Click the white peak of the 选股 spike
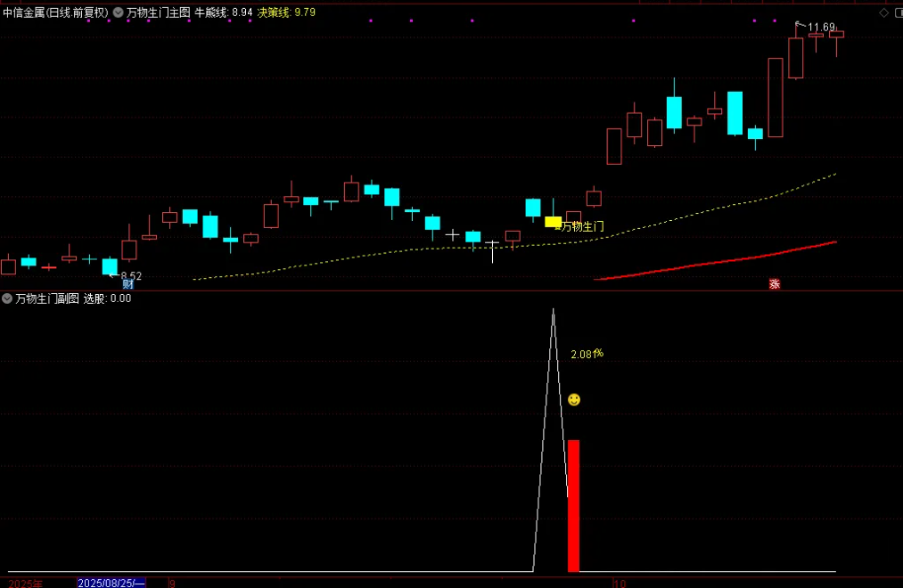903x588 pixels. coord(553,311)
